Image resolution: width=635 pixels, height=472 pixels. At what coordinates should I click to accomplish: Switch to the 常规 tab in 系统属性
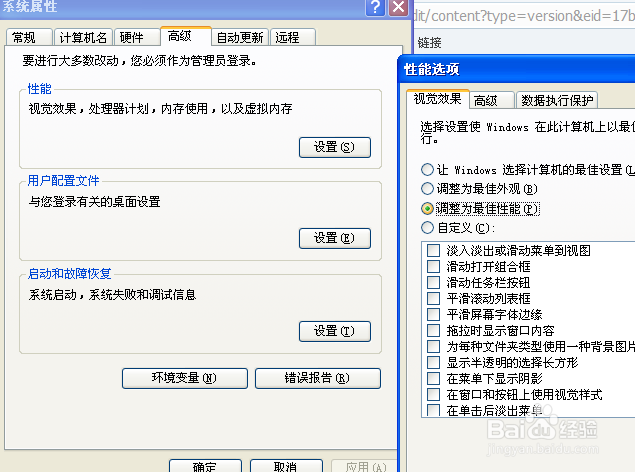(29, 38)
